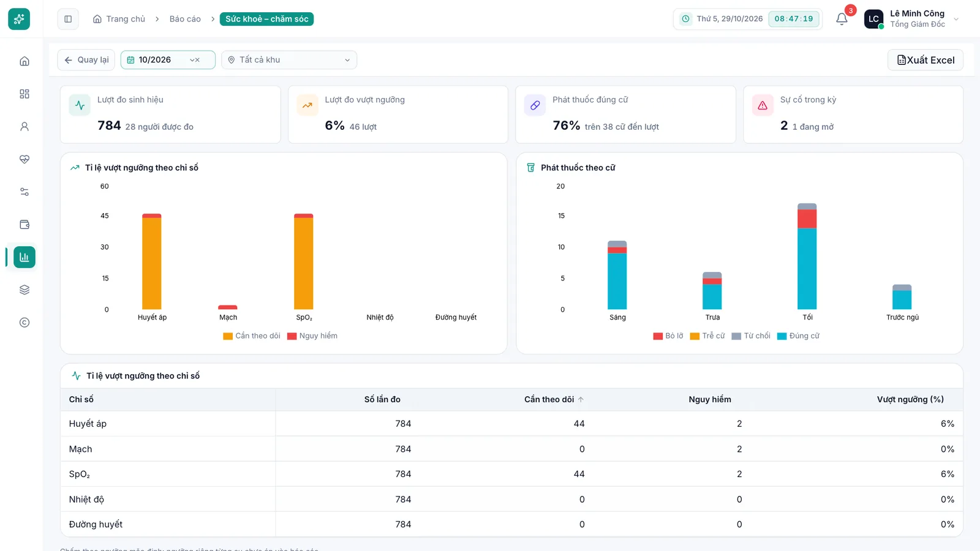Select the Sức khoẻ – chăm sóc breadcrumb

click(266, 19)
